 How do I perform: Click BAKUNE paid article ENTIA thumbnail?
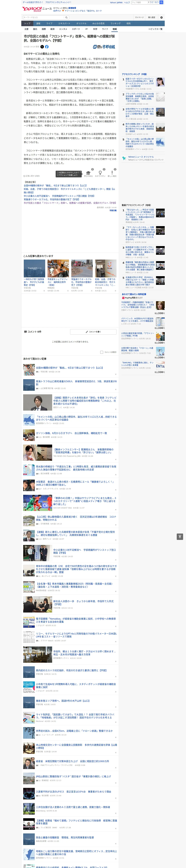(160, 366)
